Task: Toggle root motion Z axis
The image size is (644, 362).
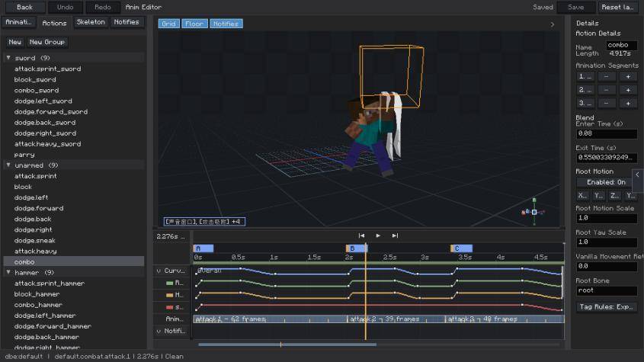Action: pyautogui.click(x=614, y=196)
